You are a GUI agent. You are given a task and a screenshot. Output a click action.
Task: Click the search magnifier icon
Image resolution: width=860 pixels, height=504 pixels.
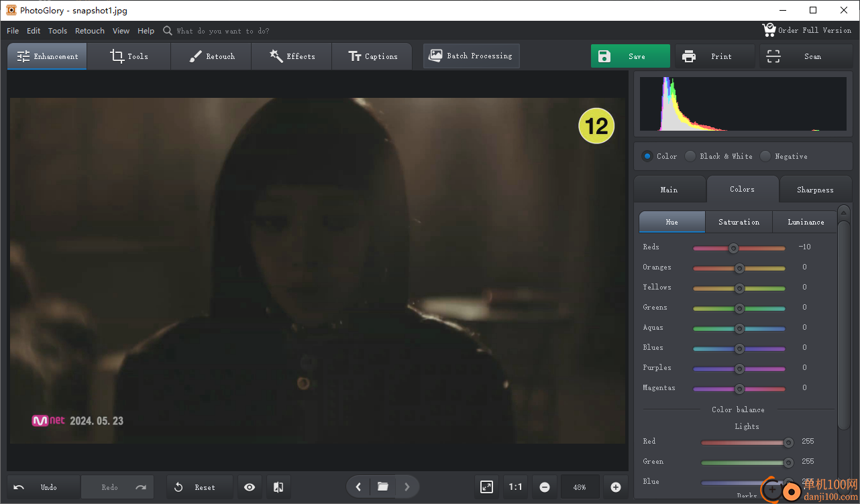coord(168,31)
